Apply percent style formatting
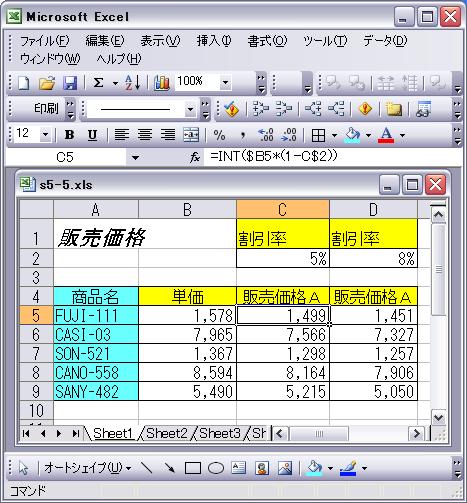 (219, 135)
